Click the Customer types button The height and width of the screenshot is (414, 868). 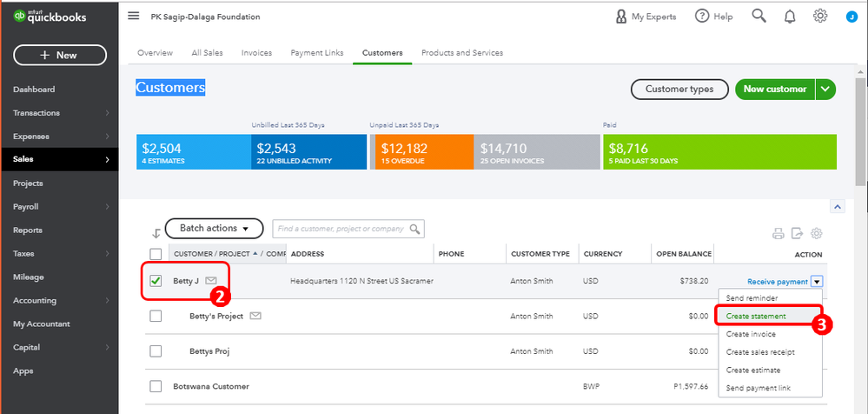click(x=679, y=89)
